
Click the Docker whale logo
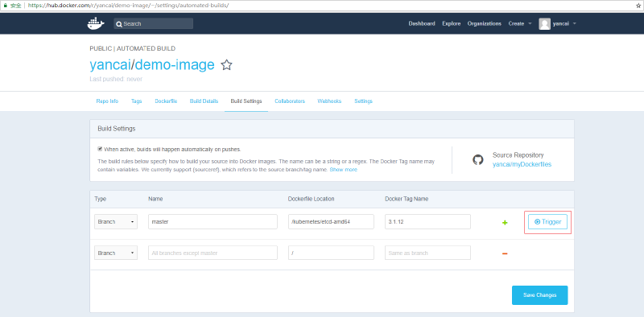tap(96, 23)
